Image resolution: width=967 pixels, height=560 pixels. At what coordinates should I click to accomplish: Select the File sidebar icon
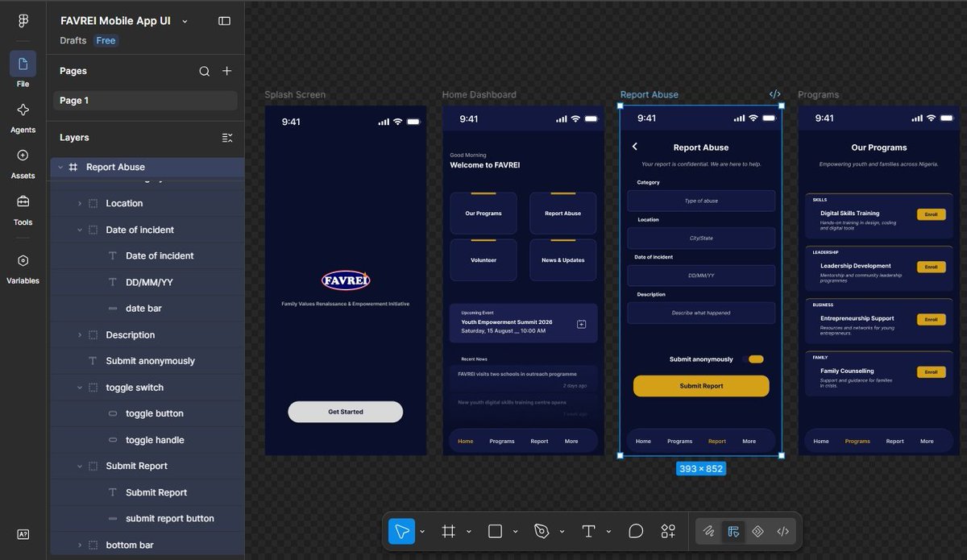coord(23,64)
